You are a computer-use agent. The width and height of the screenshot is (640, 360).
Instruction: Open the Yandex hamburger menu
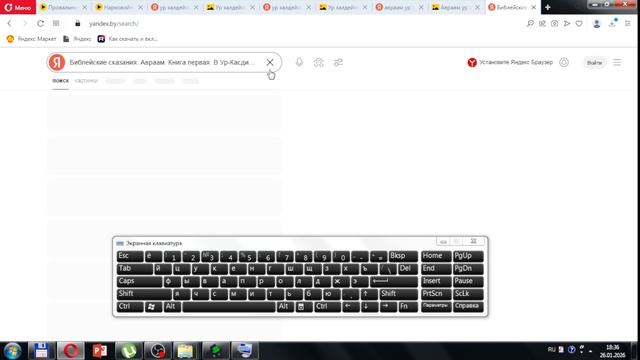[617, 62]
